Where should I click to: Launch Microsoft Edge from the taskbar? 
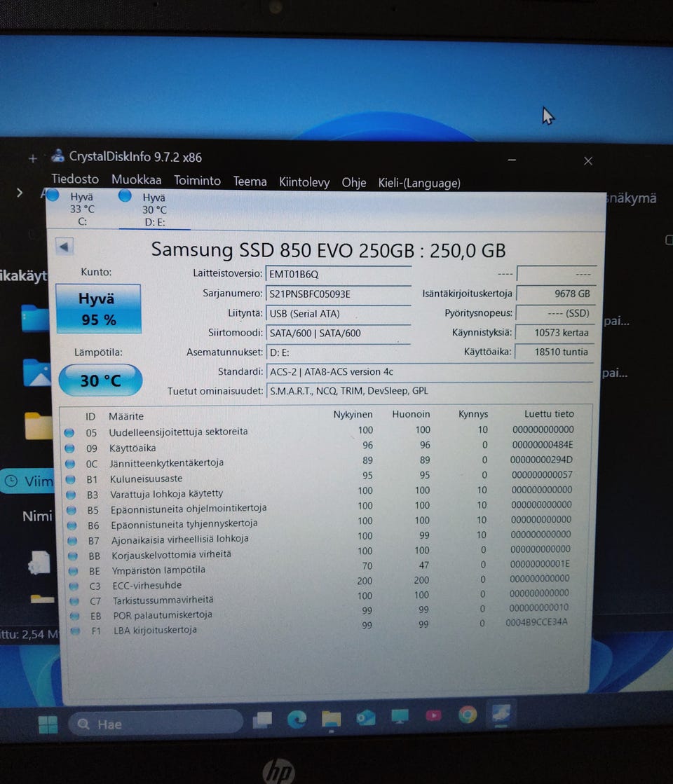pos(297,720)
